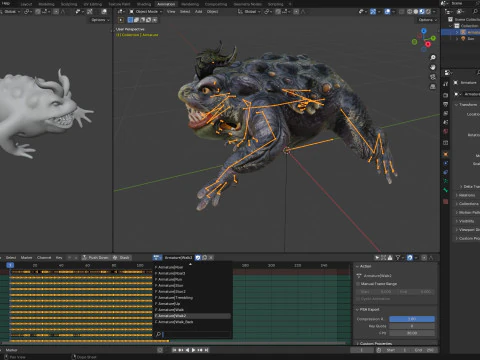Open Scene properties tab icon
Image resolution: width=480 pixels, height=360 pixels.
(x=446, y=122)
